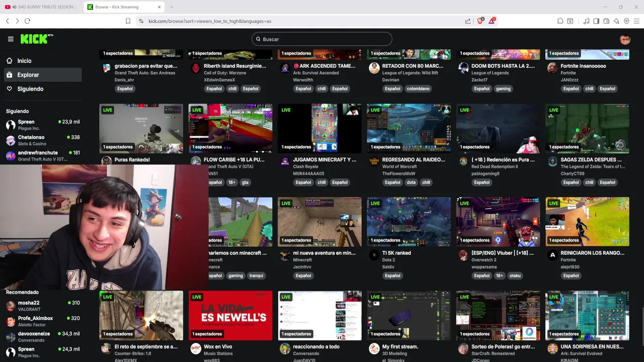Open the JUGAMOS MINECRAFT Clash Royale thumbnail
The image size is (644, 362).
(319, 128)
